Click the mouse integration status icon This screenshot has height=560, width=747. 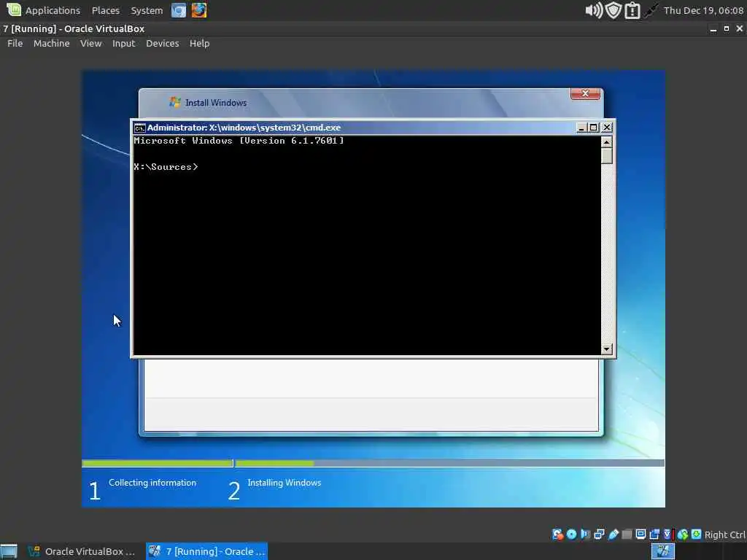pyautogui.click(x=683, y=534)
